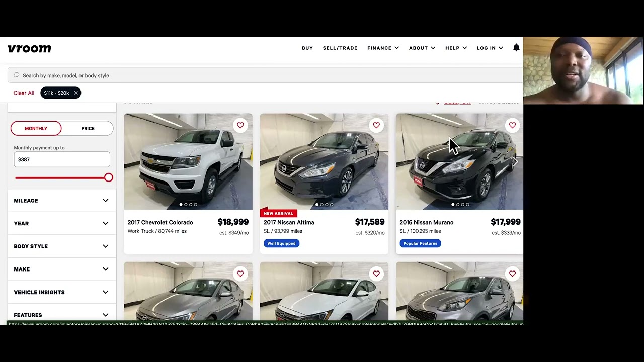Open the notifications bell icon
Screen dimensions: 644x362
[516, 47]
